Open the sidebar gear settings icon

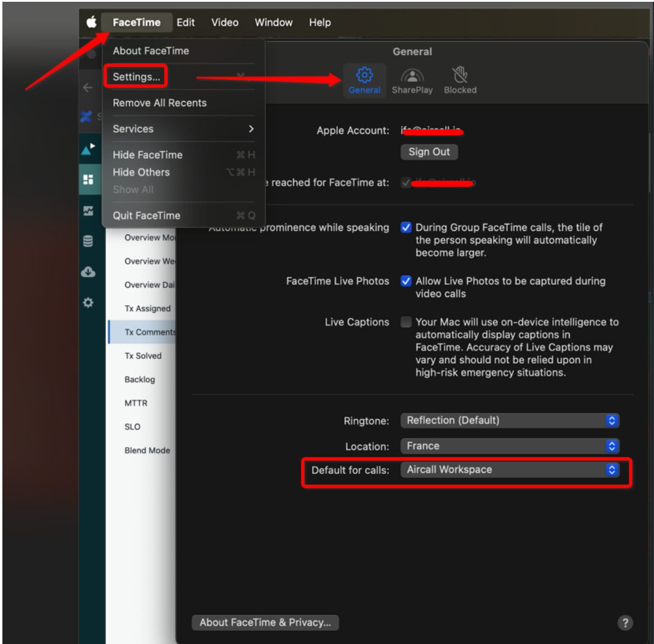[x=88, y=302]
